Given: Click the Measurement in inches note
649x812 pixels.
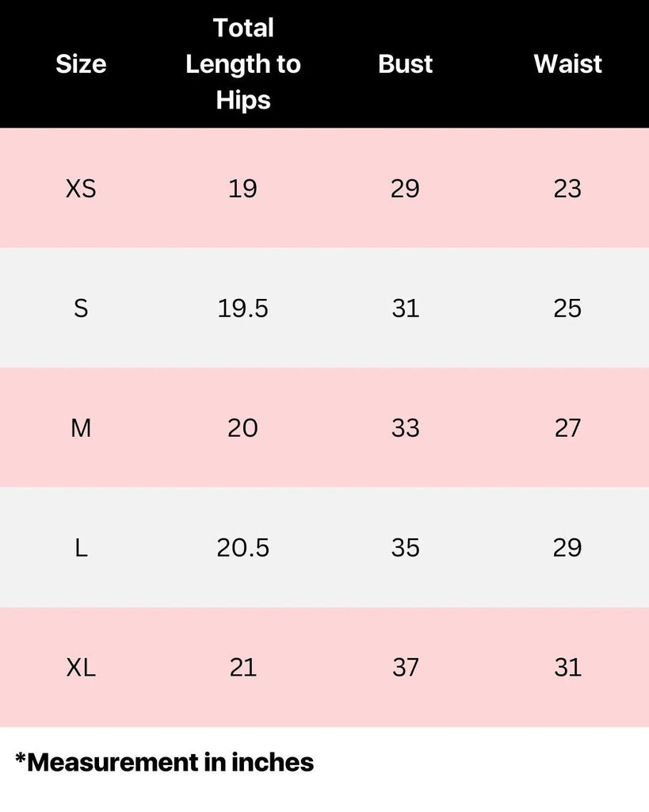Looking at the screenshot, I should (165, 763).
